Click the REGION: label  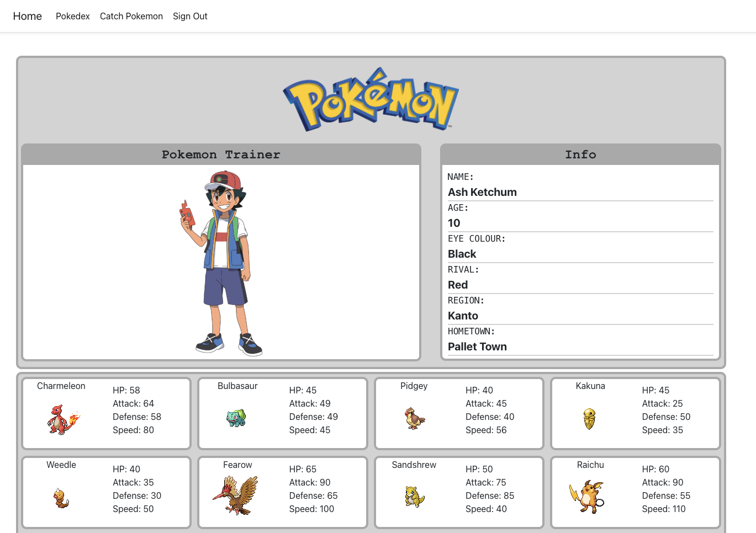click(466, 301)
